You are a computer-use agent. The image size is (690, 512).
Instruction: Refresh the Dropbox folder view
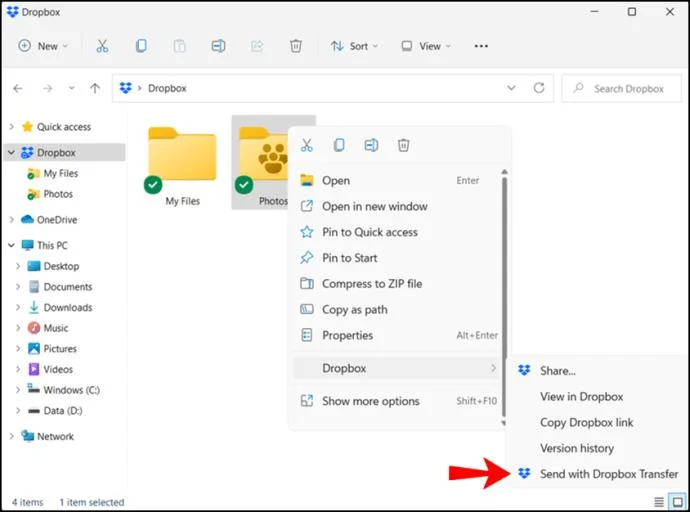tap(539, 88)
